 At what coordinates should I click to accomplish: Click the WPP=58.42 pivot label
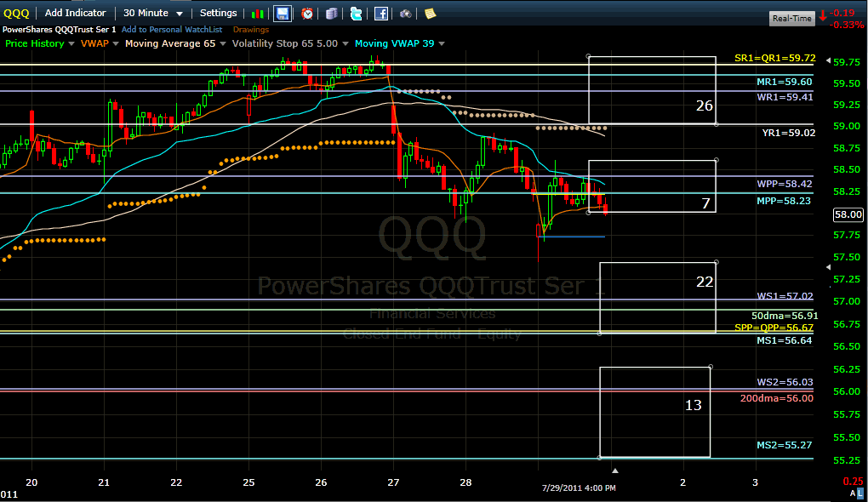coord(785,184)
